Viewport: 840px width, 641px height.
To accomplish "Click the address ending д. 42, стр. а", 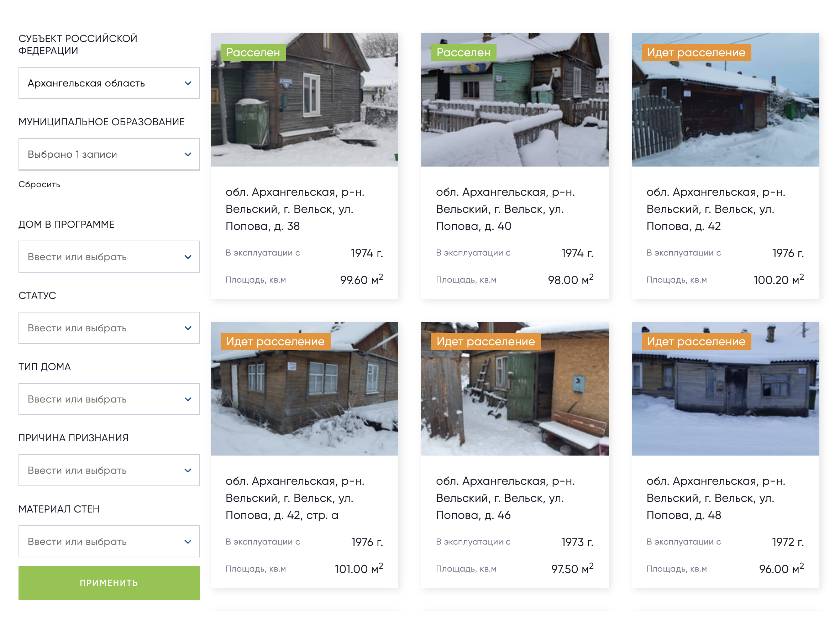I will tap(295, 498).
